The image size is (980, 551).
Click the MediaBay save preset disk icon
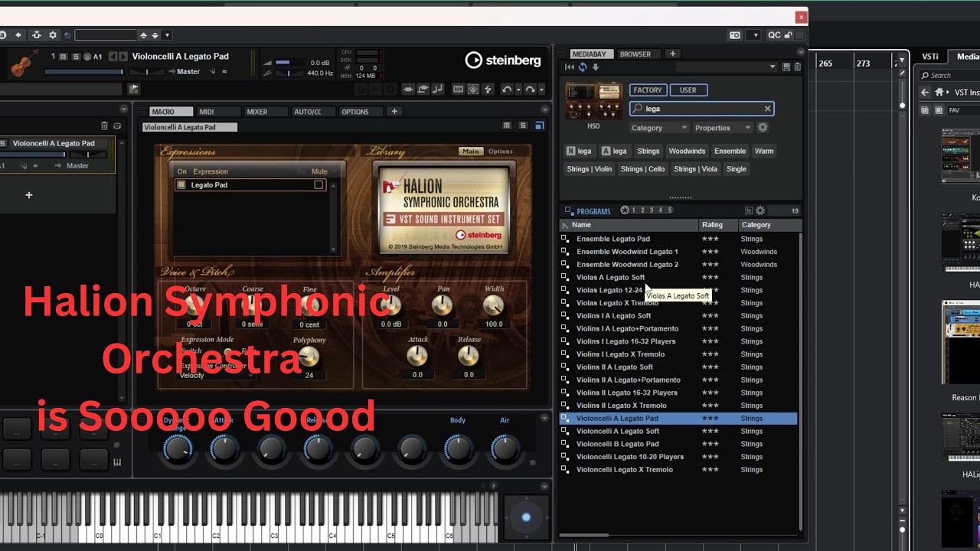786,67
